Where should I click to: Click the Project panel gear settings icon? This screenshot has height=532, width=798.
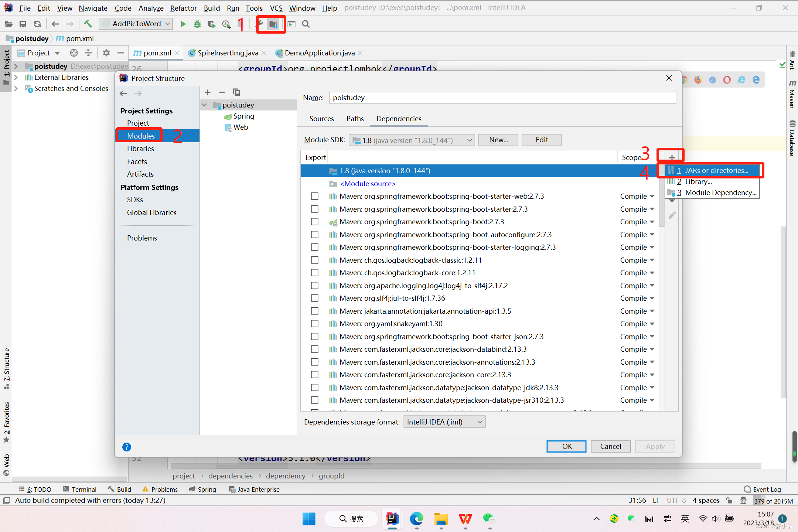[x=106, y=53]
